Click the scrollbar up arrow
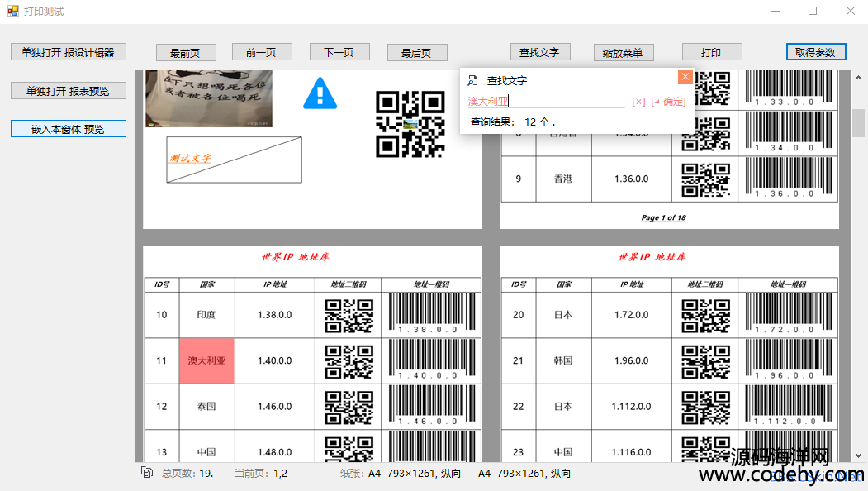 858,79
